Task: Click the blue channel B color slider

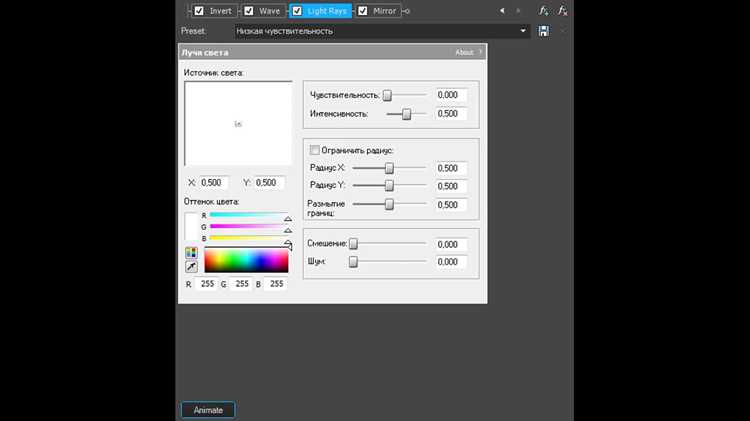Action: (249, 238)
